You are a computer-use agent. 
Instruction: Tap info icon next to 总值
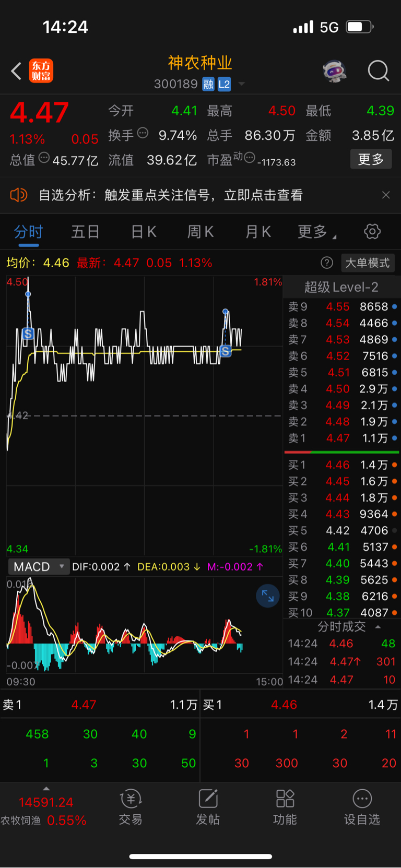pyautogui.click(x=44, y=158)
